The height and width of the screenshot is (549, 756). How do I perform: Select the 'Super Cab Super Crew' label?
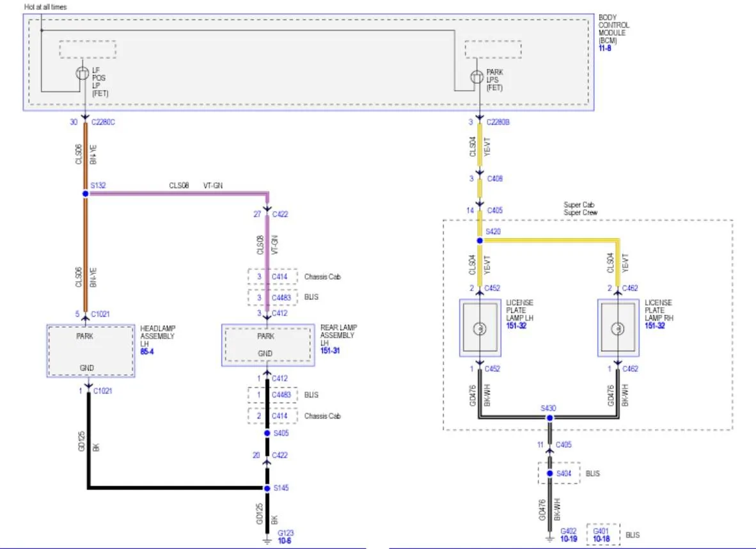tap(581, 209)
